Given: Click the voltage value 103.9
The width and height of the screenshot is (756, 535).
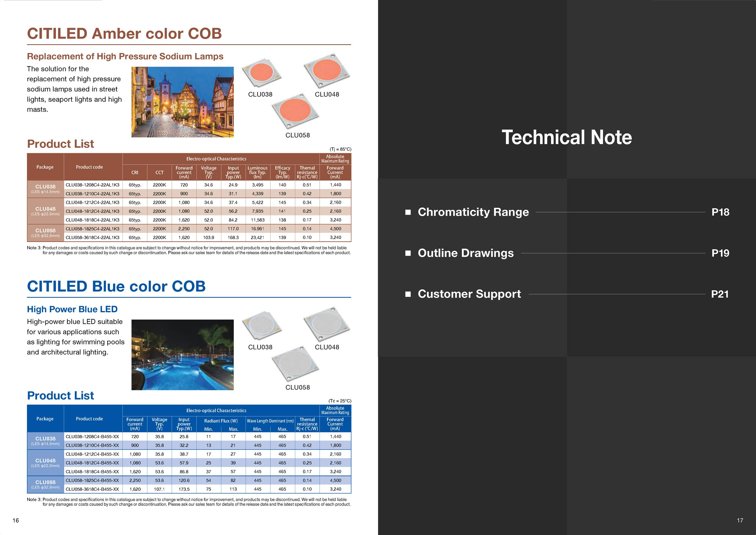Looking at the screenshot, I should (208, 237).
